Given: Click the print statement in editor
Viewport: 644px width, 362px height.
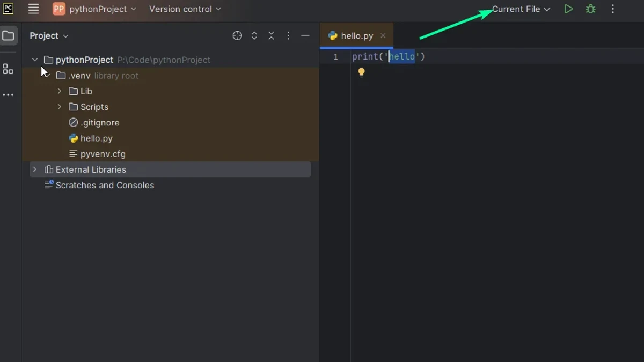Looking at the screenshot, I should 389,57.
